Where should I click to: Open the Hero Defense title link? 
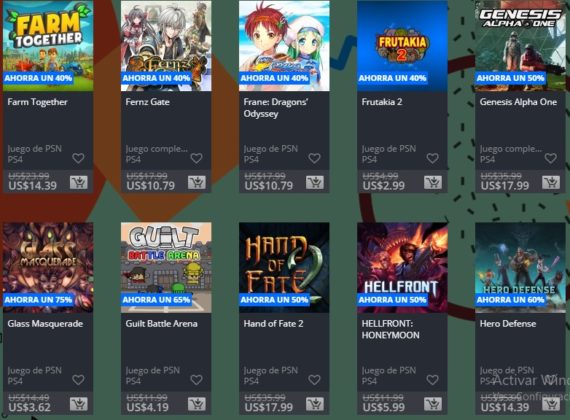pos(507,324)
